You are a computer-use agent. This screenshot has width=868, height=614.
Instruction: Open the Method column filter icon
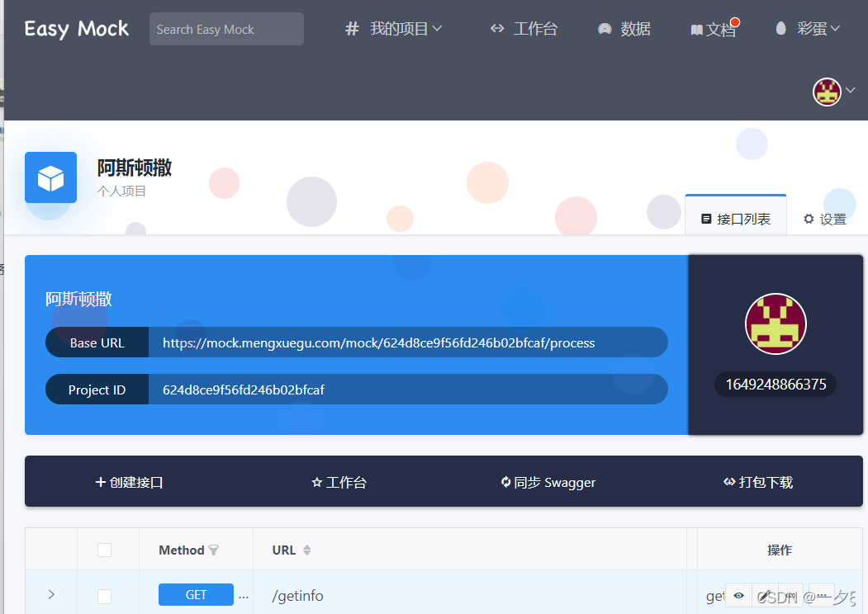pos(214,550)
